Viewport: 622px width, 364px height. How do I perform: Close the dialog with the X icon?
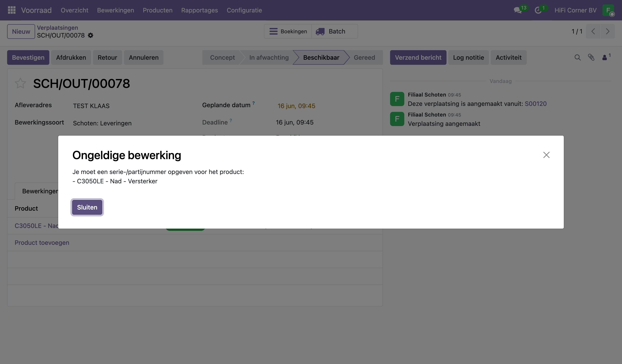coord(546,155)
